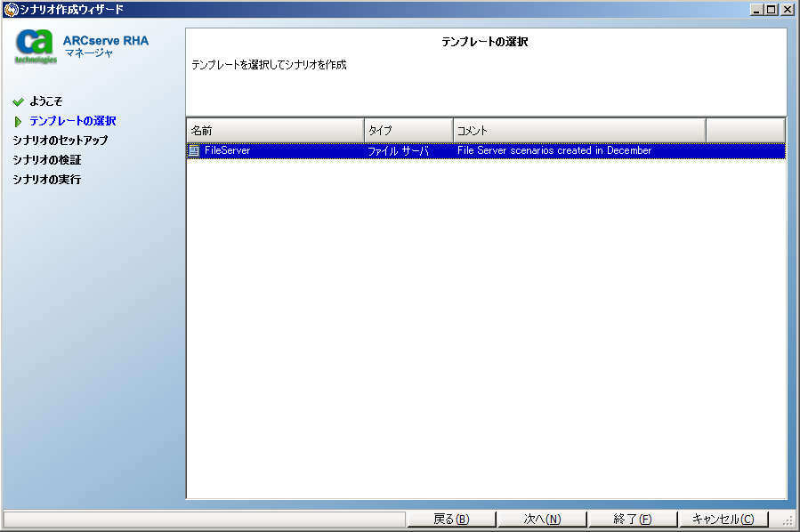The width and height of the screenshot is (800, 532).
Task: Click the ARCserve RHA product title
Action: click(x=106, y=41)
